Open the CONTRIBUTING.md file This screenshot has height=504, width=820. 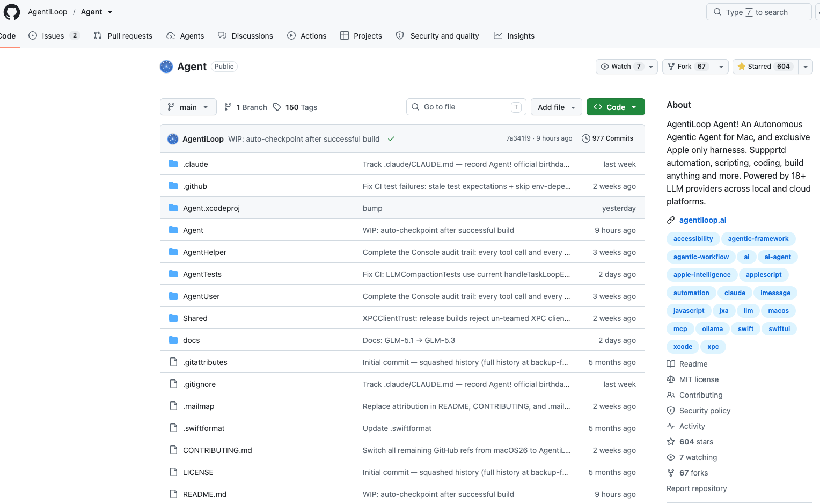217,450
